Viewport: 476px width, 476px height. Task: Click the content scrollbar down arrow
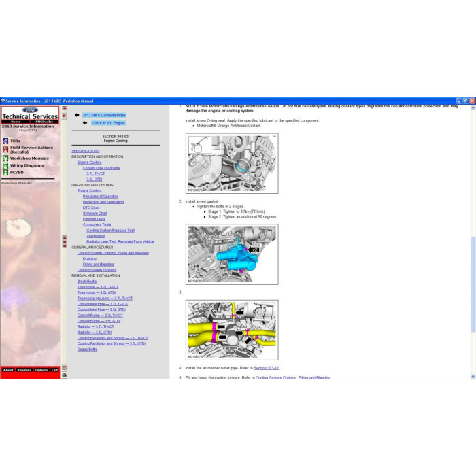click(x=473, y=377)
